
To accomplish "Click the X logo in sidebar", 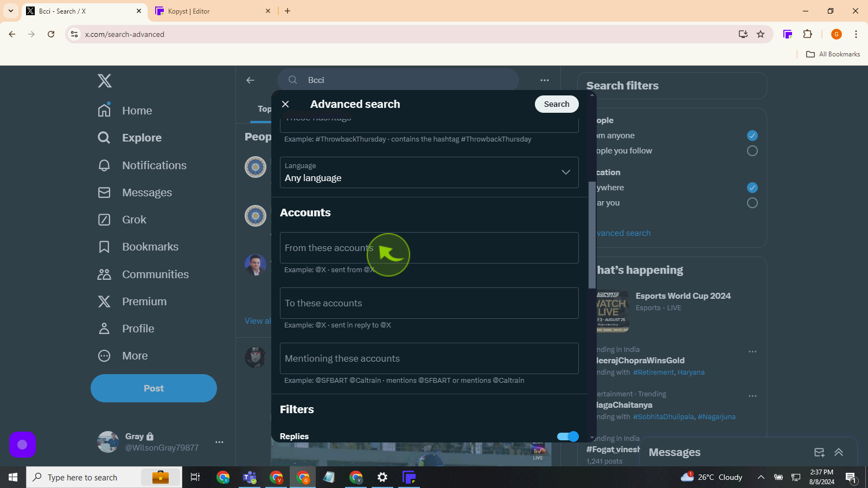I will (105, 81).
